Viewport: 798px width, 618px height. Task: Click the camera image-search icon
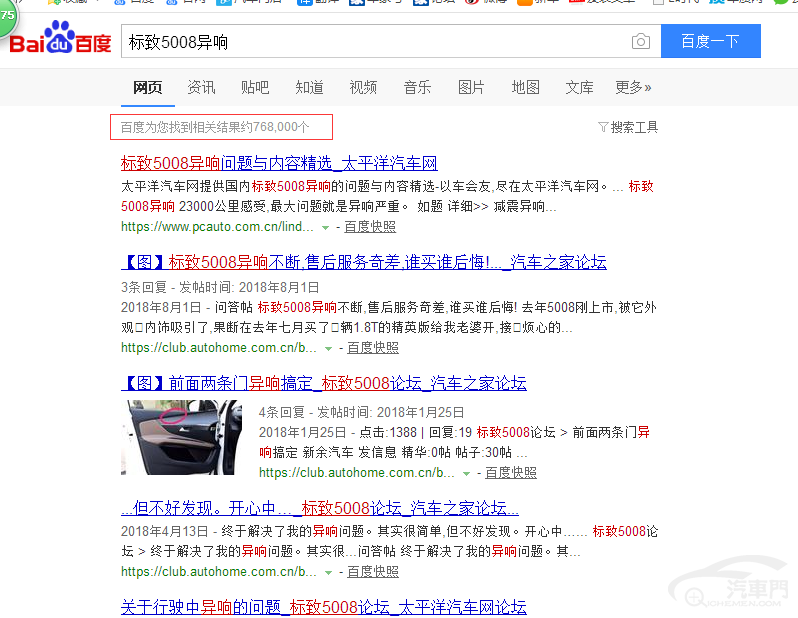(x=640, y=42)
